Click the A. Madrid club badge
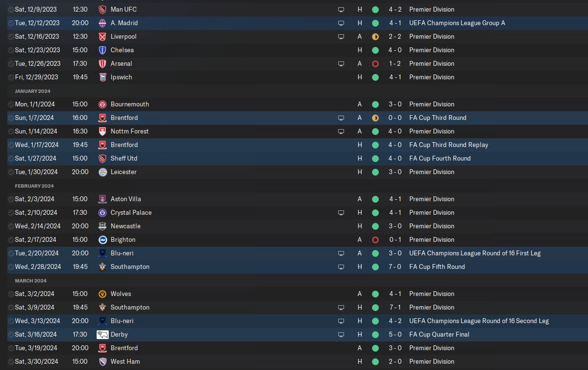This screenshot has width=588, height=370. pos(102,23)
